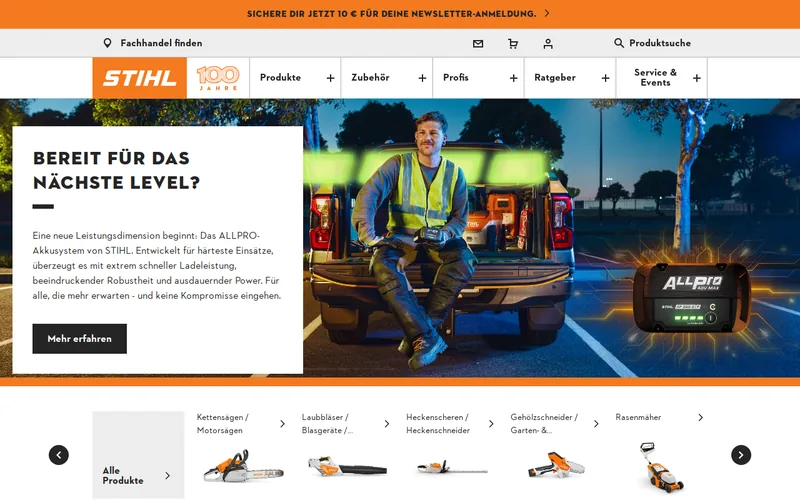800x500 pixels.
Task: Click chevron beside Gehölzschneider / Garten
Action: point(596,423)
